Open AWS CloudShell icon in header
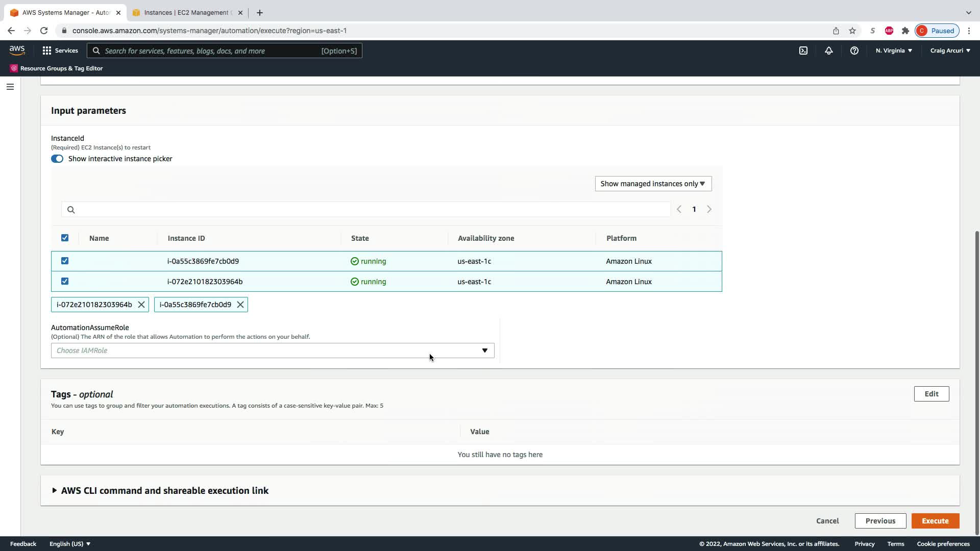Image resolution: width=980 pixels, height=551 pixels. click(803, 51)
